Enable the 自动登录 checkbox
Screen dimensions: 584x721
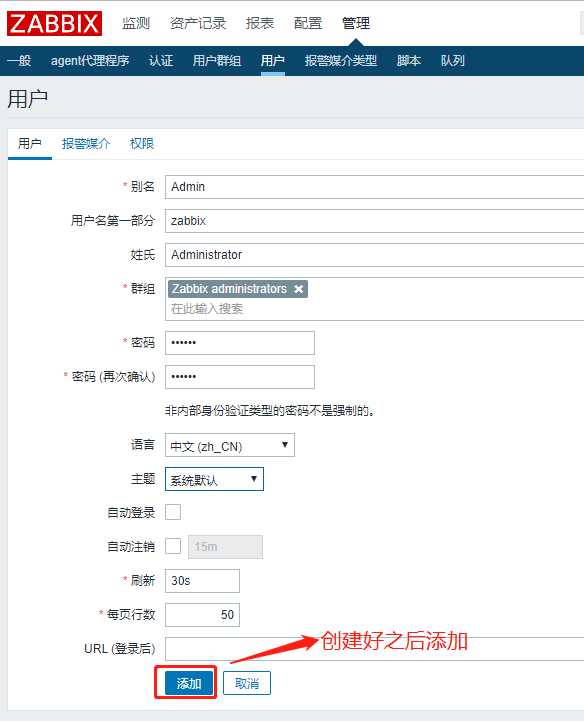173,512
